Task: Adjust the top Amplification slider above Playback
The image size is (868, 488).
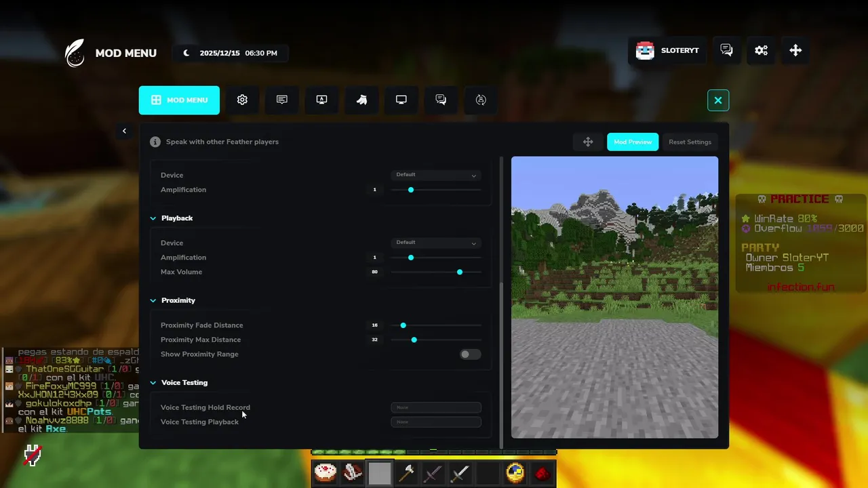Action: click(436, 190)
